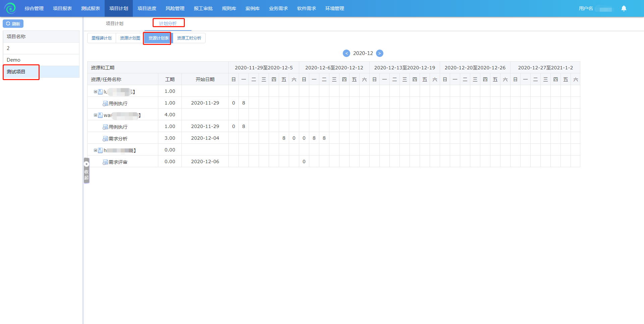Switch to 资源计划图 view

point(130,38)
